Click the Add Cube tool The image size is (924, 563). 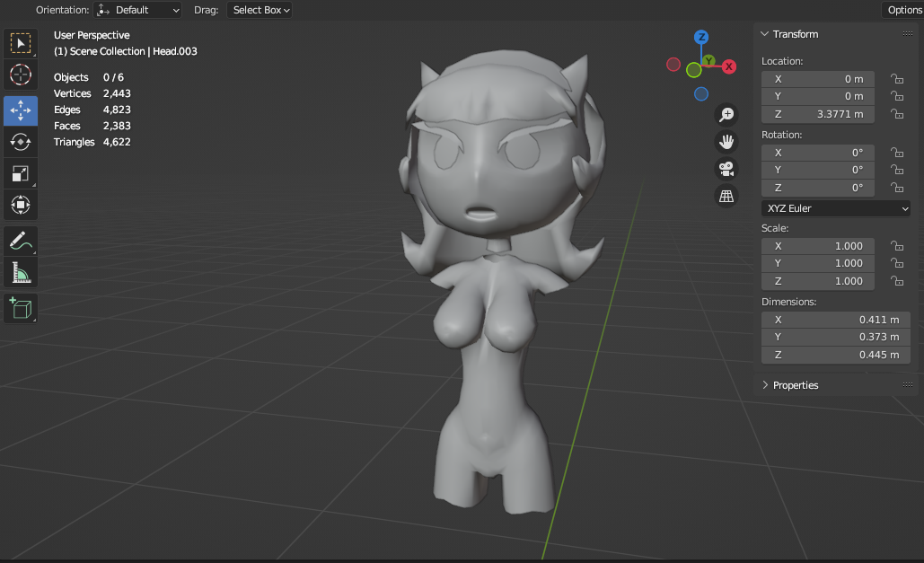click(21, 308)
